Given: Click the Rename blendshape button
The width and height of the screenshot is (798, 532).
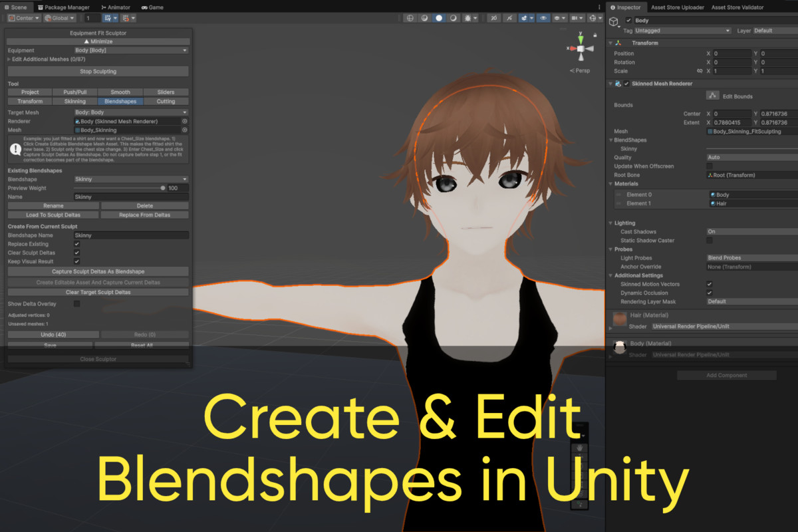Looking at the screenshot, I should 53,206.
